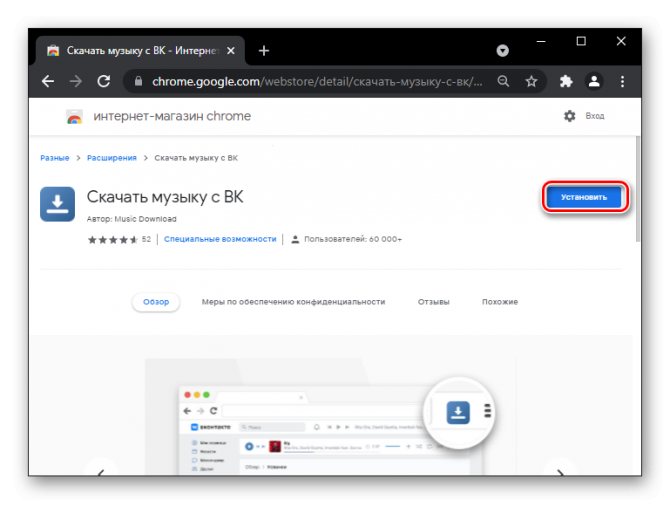Image resolution: width=670 pixels, height=513 pixels.
Task: Open 'Меры по обеспечению конфиденциальности' tab
Action: click(293, 302)
